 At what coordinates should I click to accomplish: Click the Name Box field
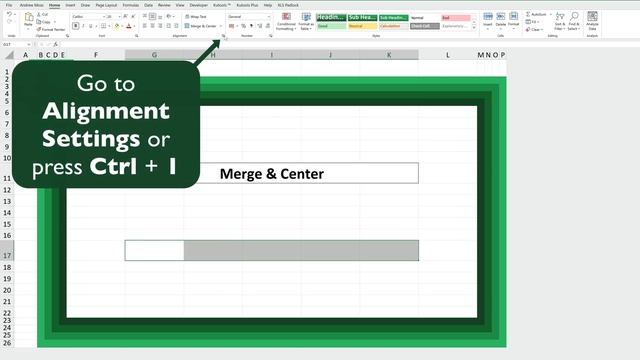[x=17, y=44]
